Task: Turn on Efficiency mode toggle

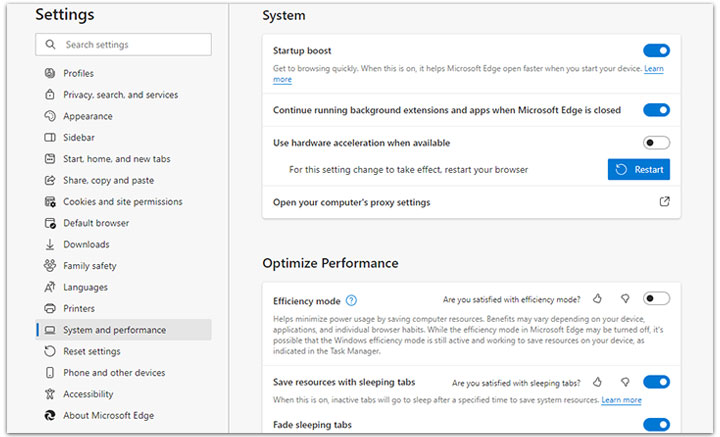Action: (x=656, y=298)
